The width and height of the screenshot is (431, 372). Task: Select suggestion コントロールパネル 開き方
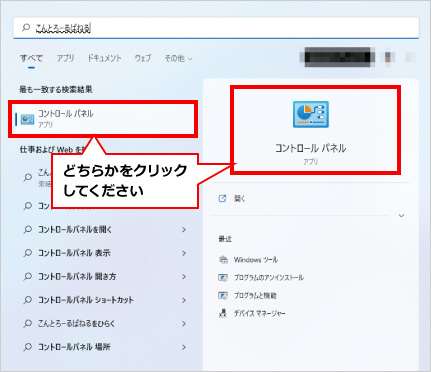click(77, 277)
